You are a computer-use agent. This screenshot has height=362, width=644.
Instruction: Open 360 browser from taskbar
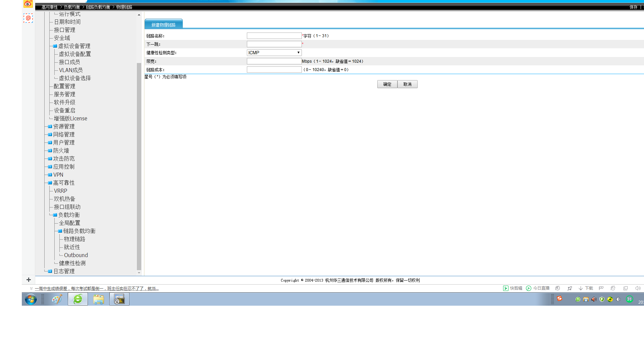[x=78, y=299]
